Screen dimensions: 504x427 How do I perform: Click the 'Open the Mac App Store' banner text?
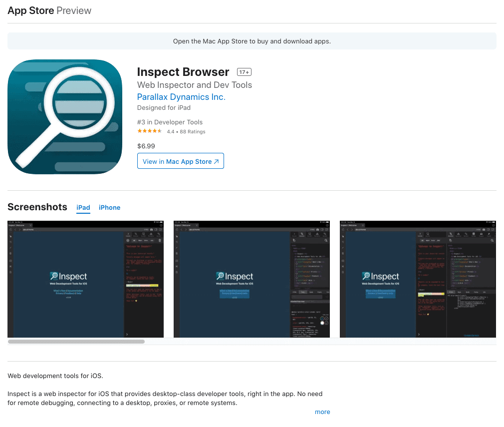click(252, 41)
